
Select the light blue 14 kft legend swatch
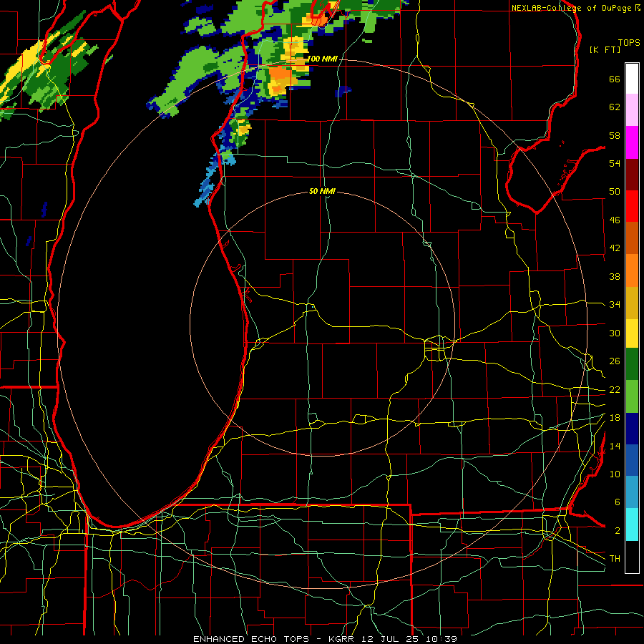click(632, 492)
